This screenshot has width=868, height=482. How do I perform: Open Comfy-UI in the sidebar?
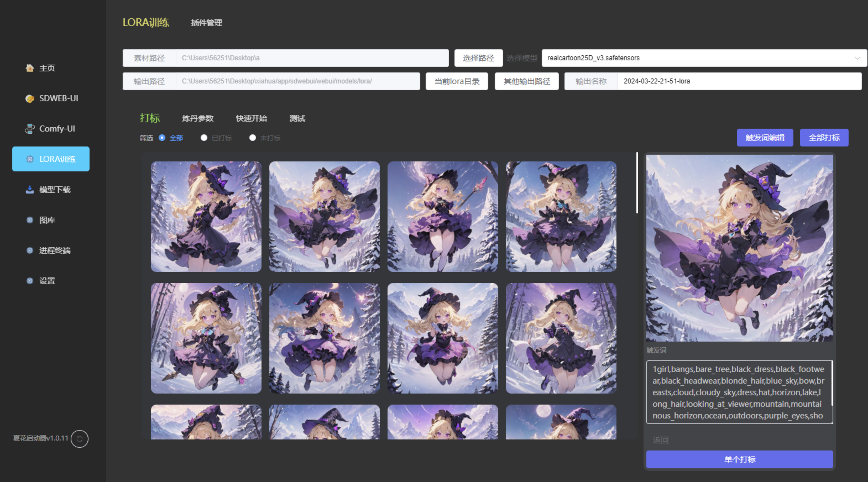click(x=51, y=129)
